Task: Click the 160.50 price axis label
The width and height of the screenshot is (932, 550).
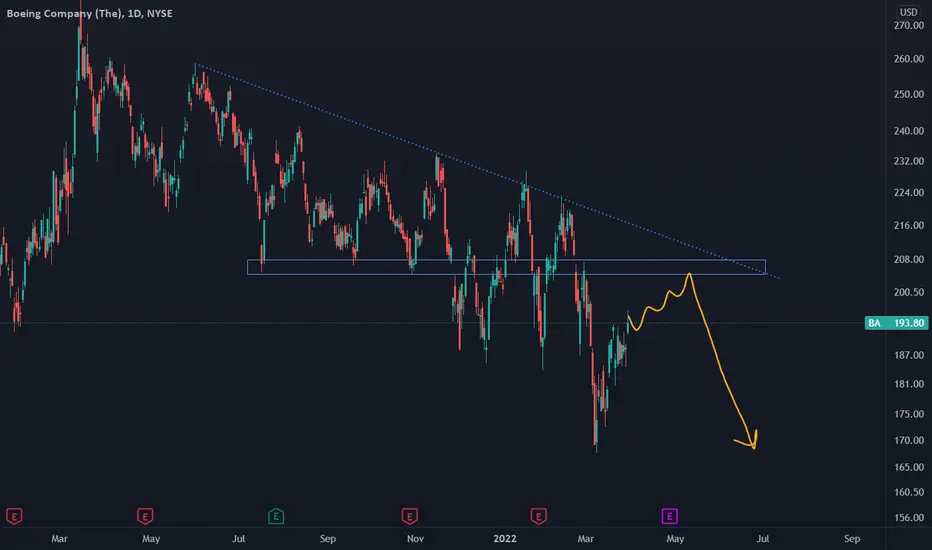Action: 909,492
